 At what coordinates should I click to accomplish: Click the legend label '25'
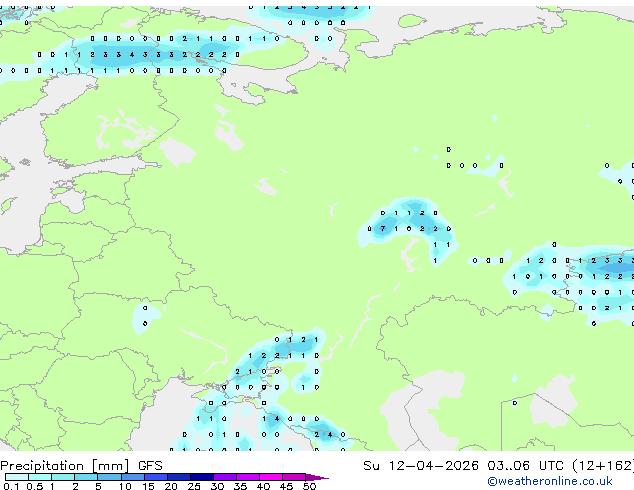coord(194,486)
